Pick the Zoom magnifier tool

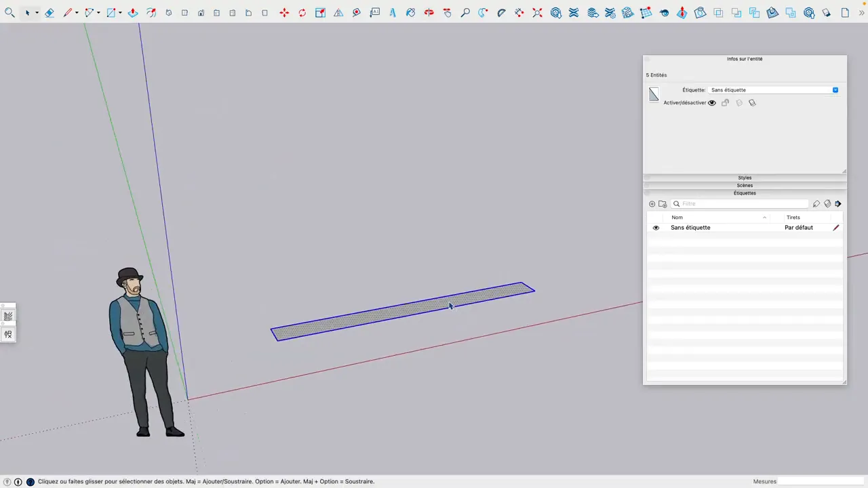pyautogui.click(x=465, y=12)
